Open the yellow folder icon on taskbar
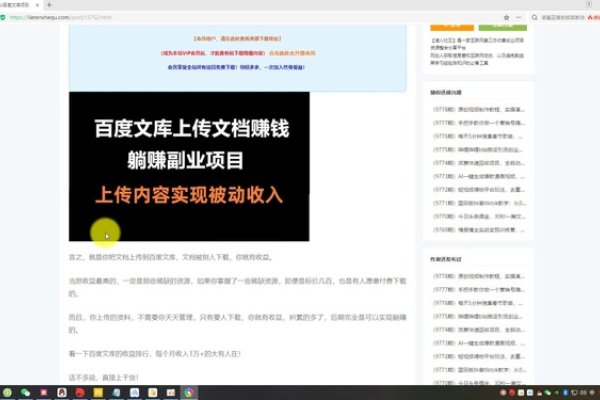 click(98, 392)
